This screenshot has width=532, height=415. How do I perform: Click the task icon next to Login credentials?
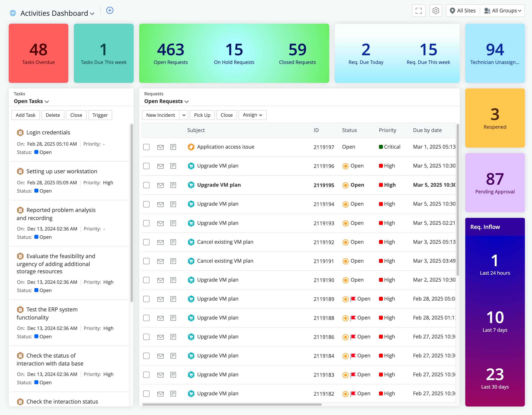20,133
